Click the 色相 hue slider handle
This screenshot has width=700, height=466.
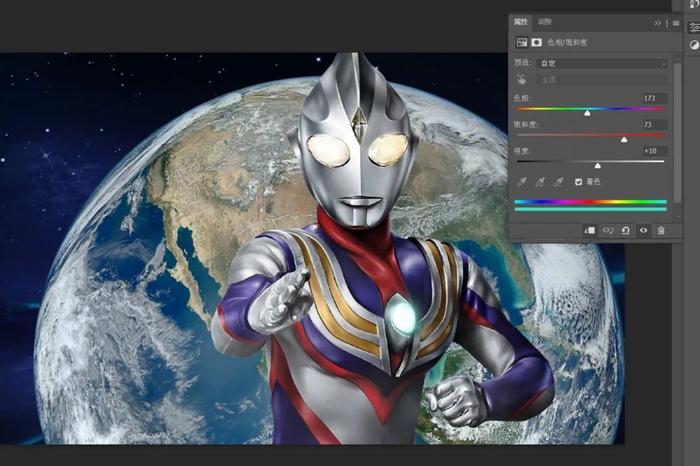[x=588, y=113]
